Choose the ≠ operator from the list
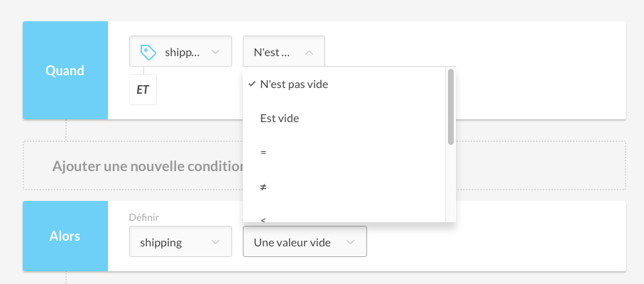644x284 pixels. click(344, 187)
